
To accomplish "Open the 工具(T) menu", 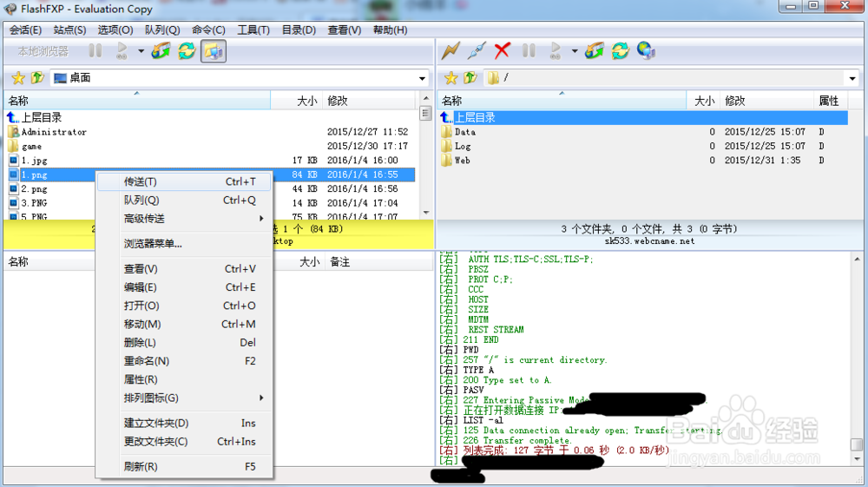I will click(253, 30).
